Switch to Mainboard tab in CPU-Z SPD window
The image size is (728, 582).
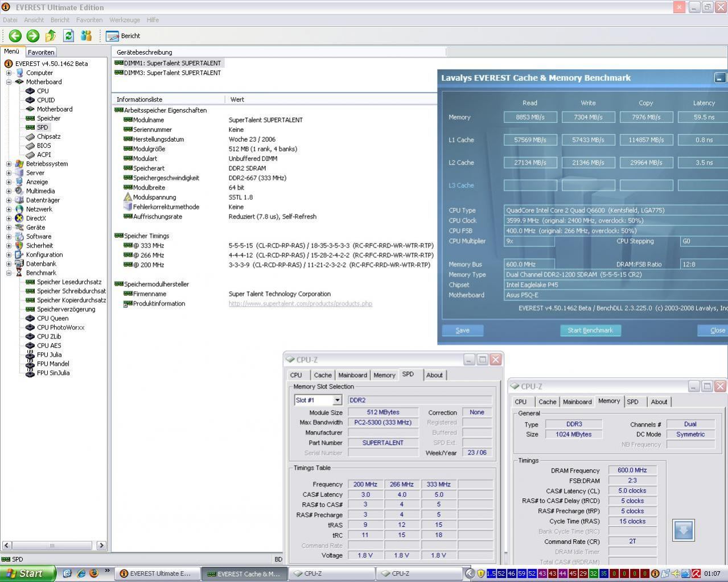tap(352, 375)
